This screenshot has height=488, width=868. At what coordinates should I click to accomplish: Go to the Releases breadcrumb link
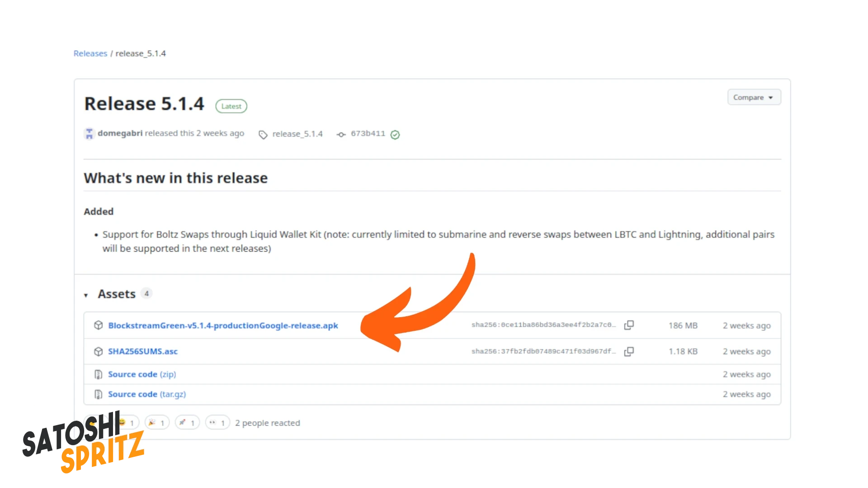point(90,53)
